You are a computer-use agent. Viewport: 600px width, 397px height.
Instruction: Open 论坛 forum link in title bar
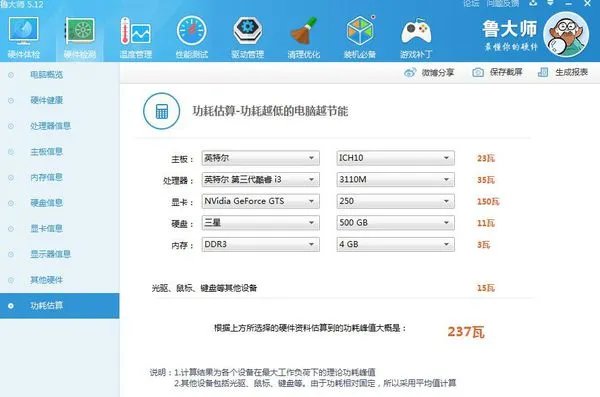pos(471,3)
